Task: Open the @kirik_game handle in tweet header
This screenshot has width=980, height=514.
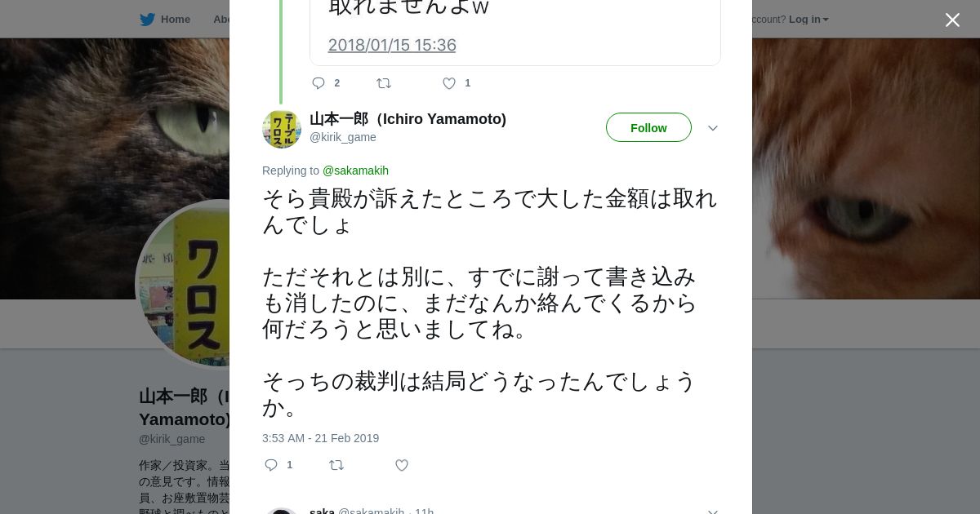Action: point(342,137)
